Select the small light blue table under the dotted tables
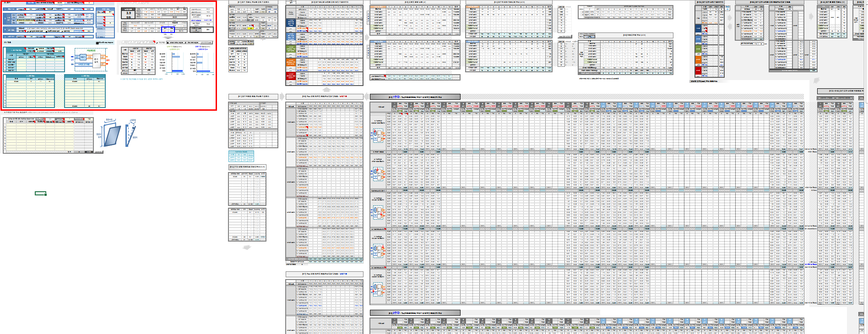This screenshot has height=334, width=868. (241, 156)
